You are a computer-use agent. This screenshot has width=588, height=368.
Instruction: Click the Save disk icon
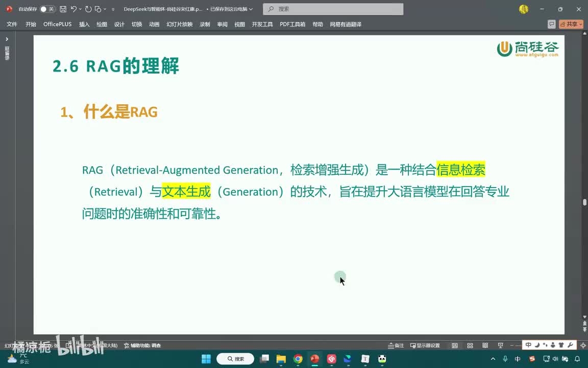coord(63,9)
